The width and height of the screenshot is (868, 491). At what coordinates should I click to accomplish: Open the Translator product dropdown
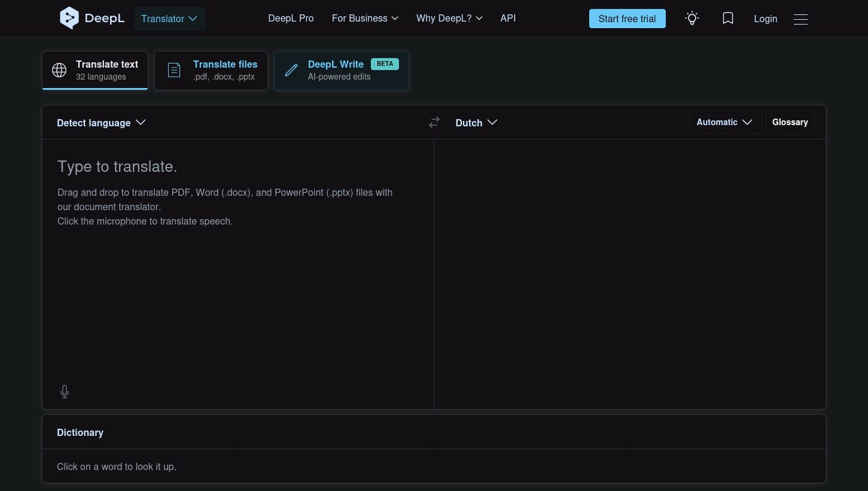pyautogui.click(x=169, y=19)
